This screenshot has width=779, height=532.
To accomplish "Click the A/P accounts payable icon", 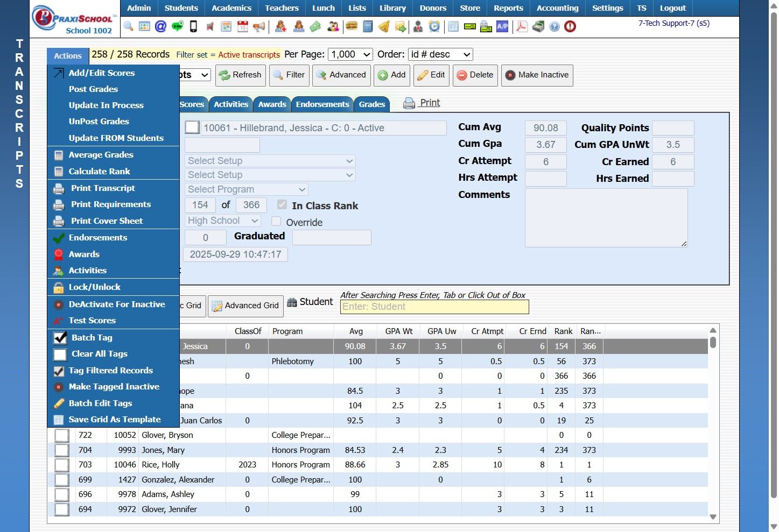I will (502, 26).
